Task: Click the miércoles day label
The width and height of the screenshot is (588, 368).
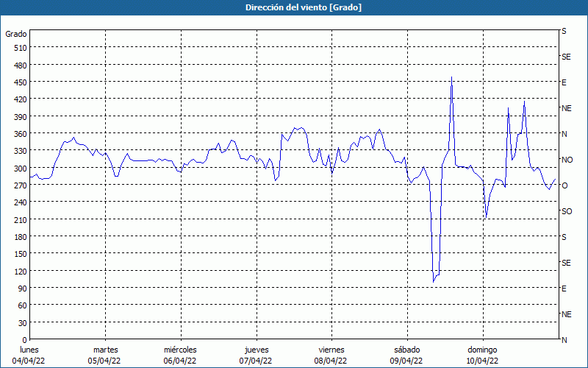Action: [x=180, y=350]
